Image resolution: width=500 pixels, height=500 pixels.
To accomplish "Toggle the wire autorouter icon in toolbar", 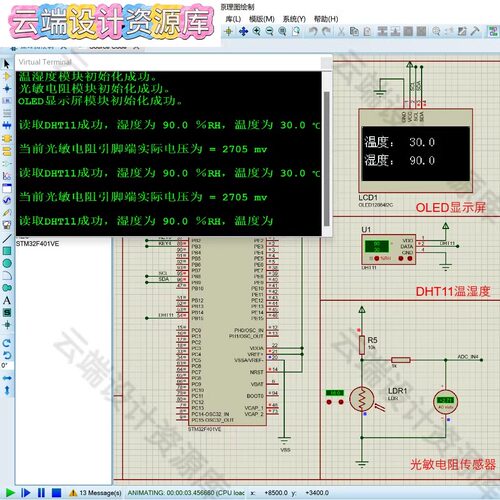I will click(x=493, y=31).
